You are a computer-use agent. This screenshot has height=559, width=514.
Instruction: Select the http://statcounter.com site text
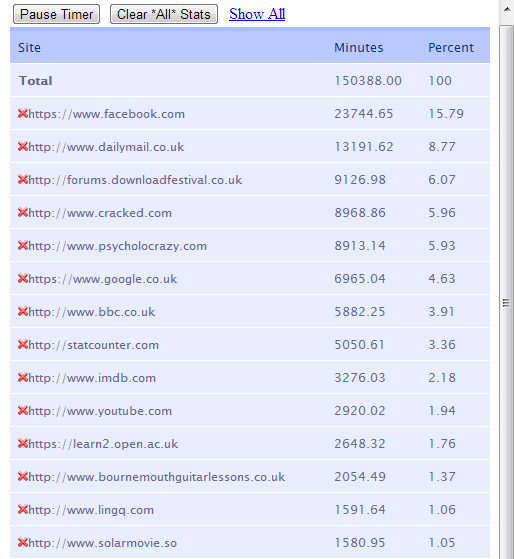[93, 345]
